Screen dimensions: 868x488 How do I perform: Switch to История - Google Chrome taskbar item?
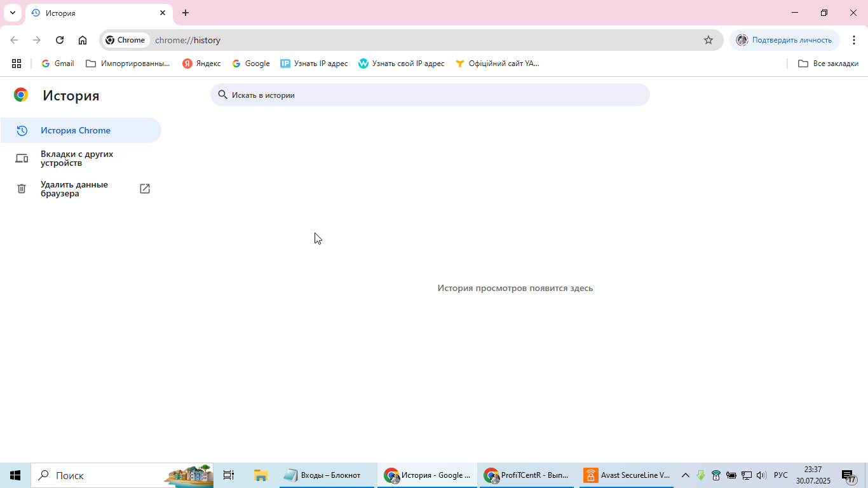(x=427, y=475)
